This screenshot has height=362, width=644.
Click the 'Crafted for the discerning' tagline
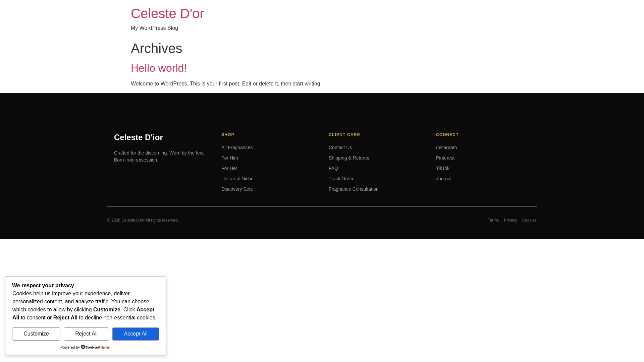[159, 156]
